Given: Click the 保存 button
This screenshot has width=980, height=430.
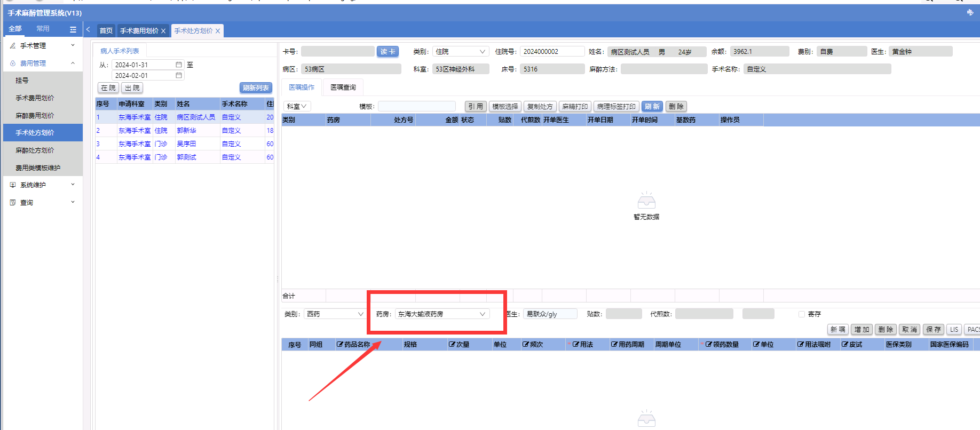Looking at the screenshot, I should coord(934,330).
